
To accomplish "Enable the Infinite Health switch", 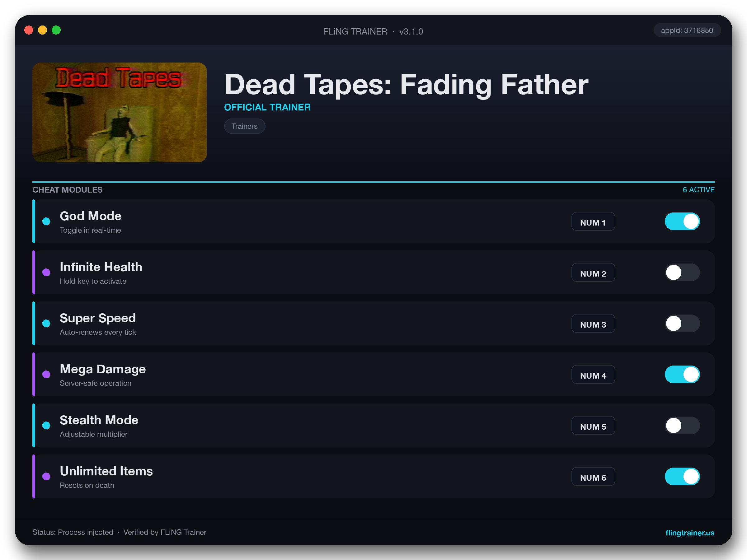I will coord(682,273).
